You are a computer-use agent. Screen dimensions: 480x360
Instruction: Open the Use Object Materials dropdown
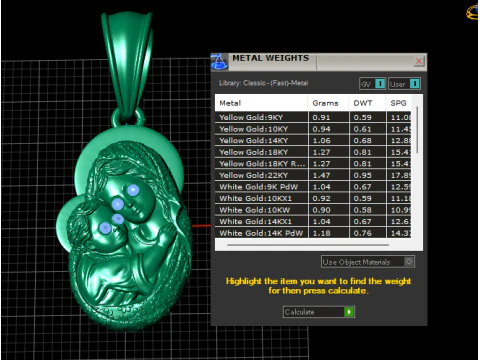(368, 262)
